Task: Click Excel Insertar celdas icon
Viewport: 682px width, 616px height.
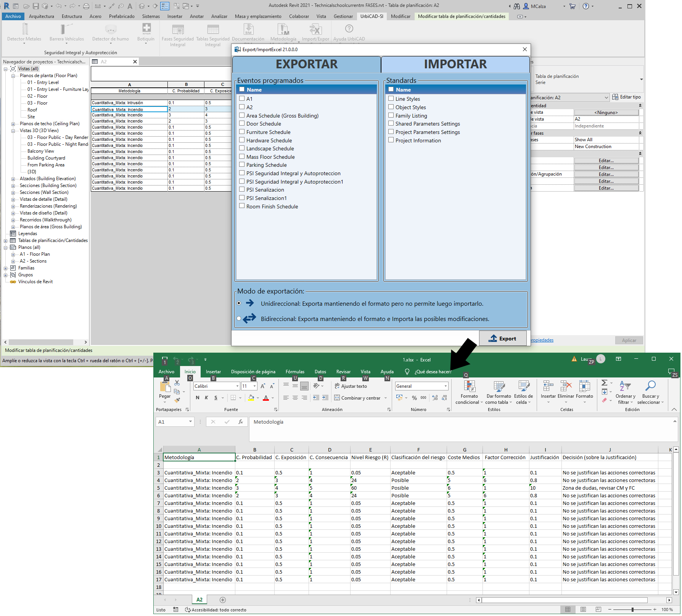Action: 548,386
